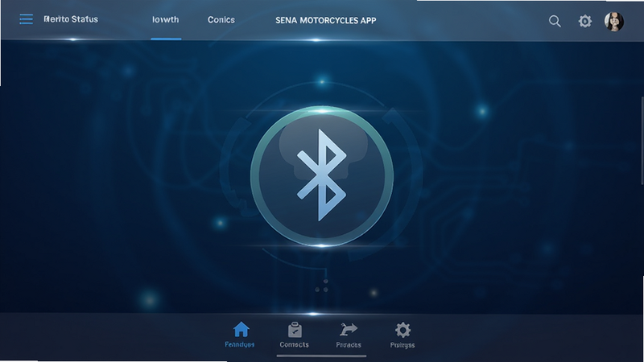The width and height of the screenshot is (644, 362).
Task: Open the hamburger menu
Action: 27,19
